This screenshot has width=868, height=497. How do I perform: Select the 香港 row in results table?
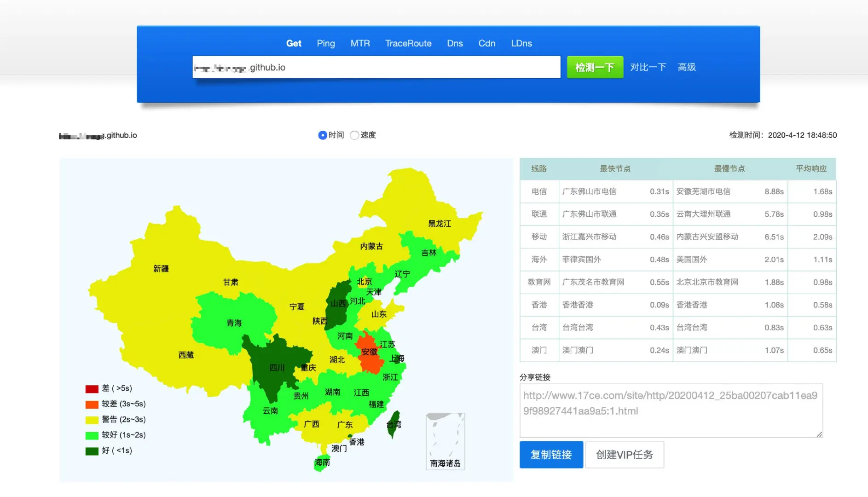click(x=538, y=305)
